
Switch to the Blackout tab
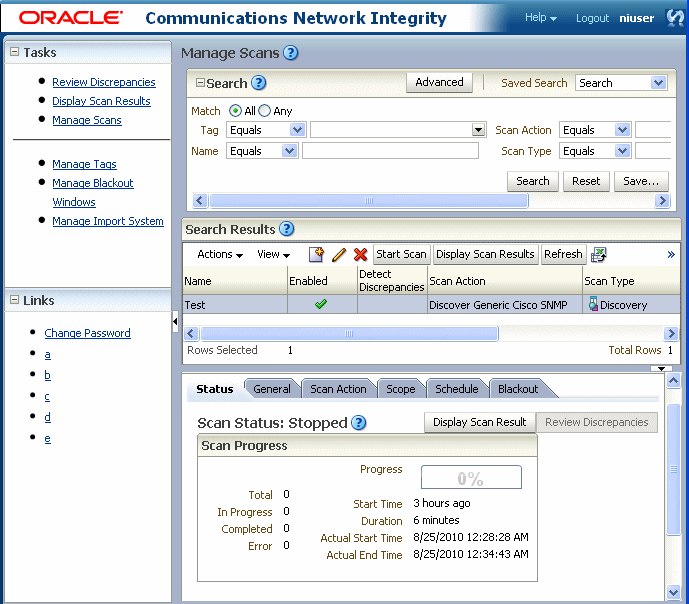(518, 389)
